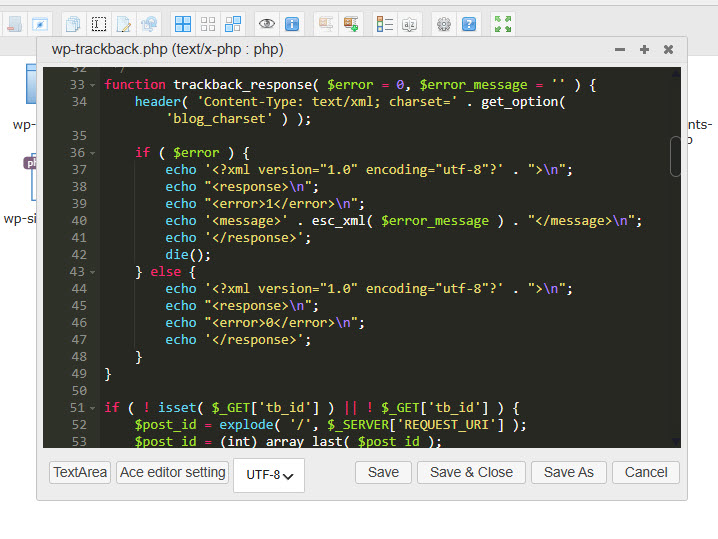This screenshot has width=718, height=539.
Task: Click the editor scrollbar down arrow
Action: tap(676, 441)
